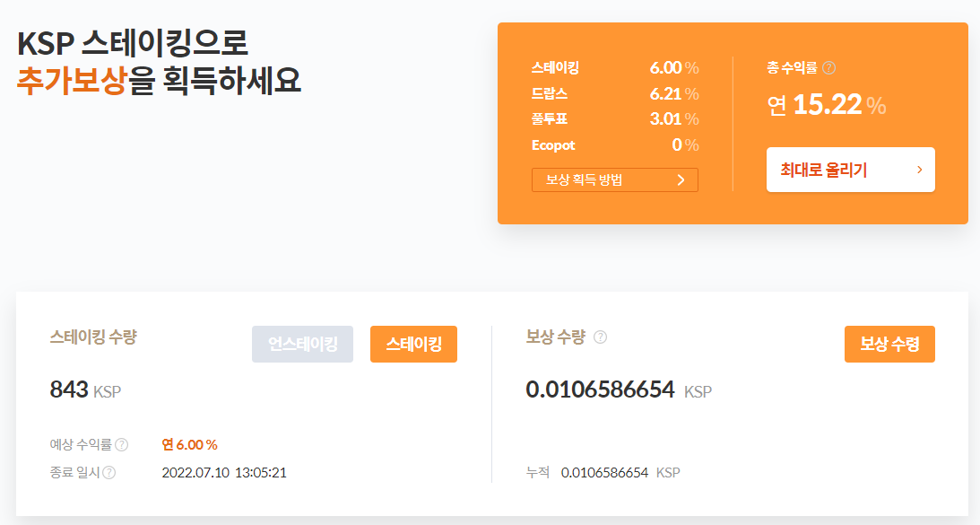
Task: Click the 최대로 올리기 button
Action: pos(851,170)
